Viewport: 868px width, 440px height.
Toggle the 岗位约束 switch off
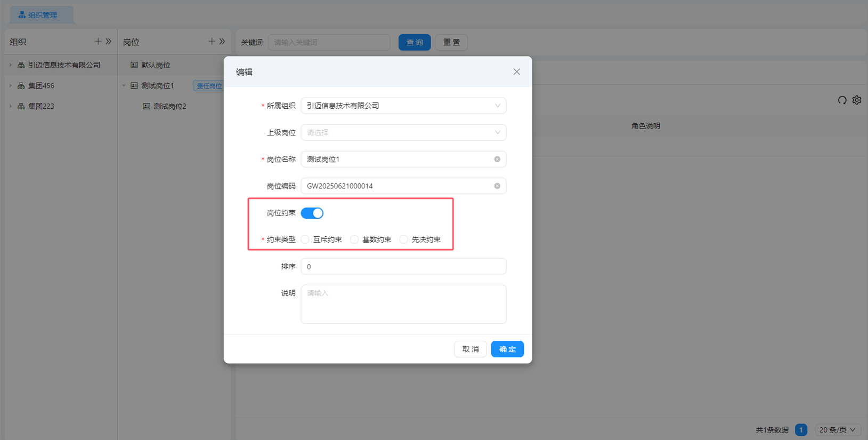click(x=312, y=213)
